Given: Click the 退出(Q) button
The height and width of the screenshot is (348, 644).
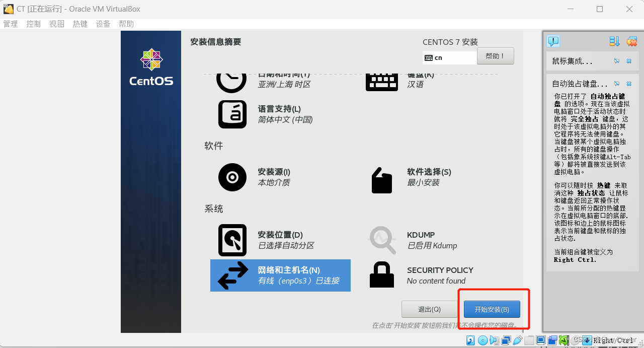Looking at the screenshot, I should coord(430,309).
